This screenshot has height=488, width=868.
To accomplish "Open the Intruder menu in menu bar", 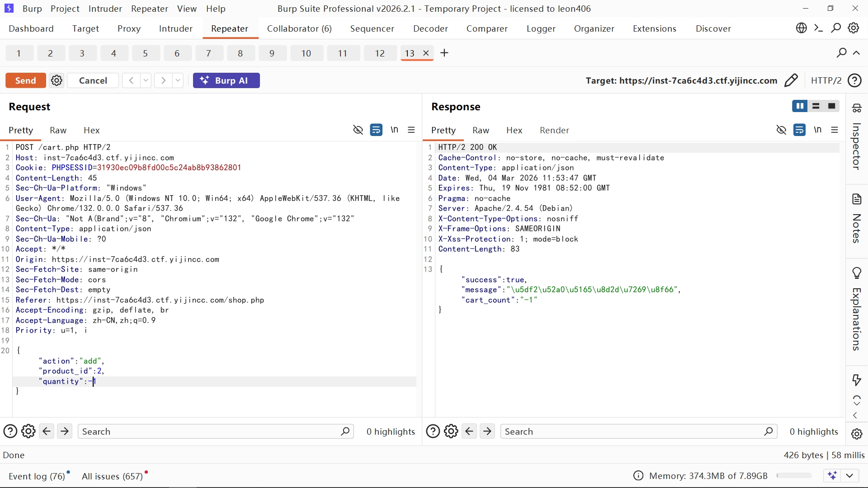I will pos(105,9).
